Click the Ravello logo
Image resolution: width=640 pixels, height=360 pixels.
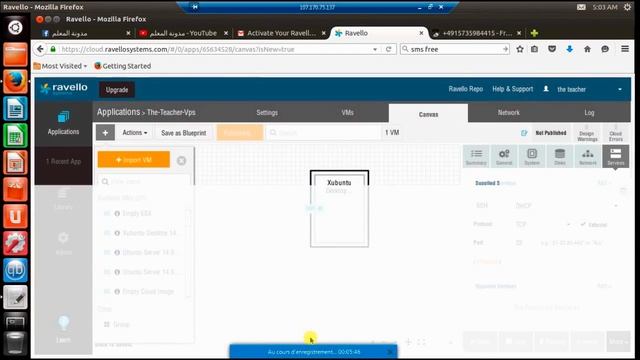tap(64, 88)
